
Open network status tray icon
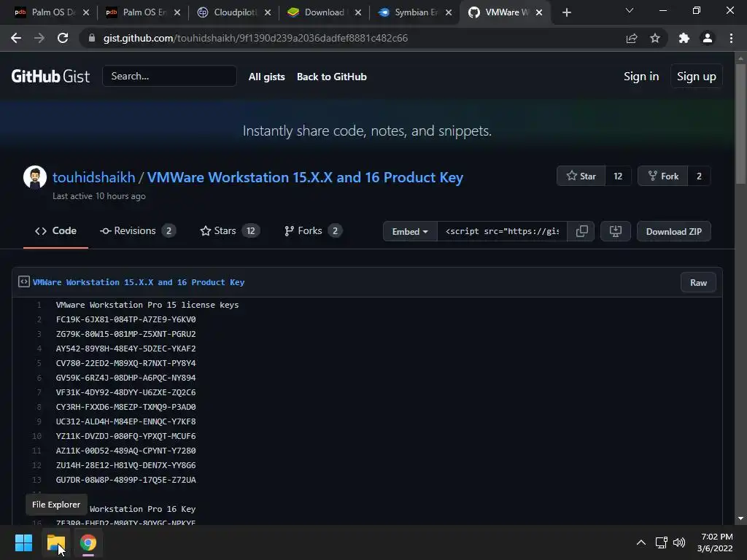click(x=661, y=542)
